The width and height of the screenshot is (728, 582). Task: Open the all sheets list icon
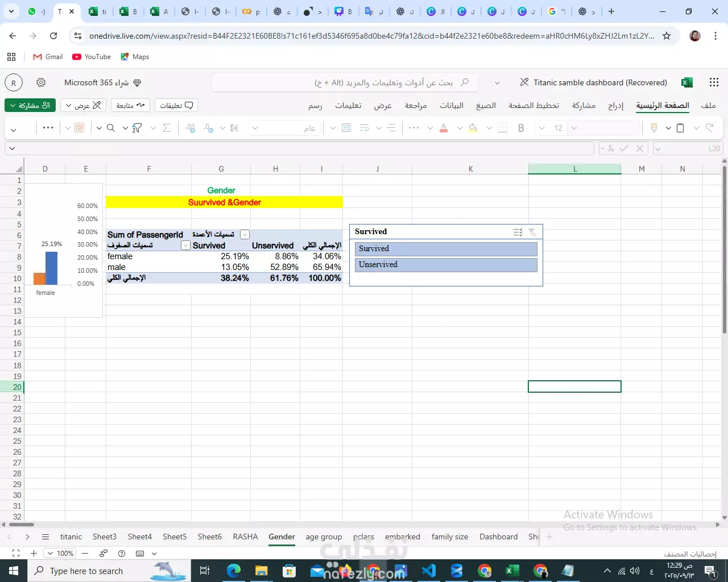pyautogui.click(x=45, y=537)
